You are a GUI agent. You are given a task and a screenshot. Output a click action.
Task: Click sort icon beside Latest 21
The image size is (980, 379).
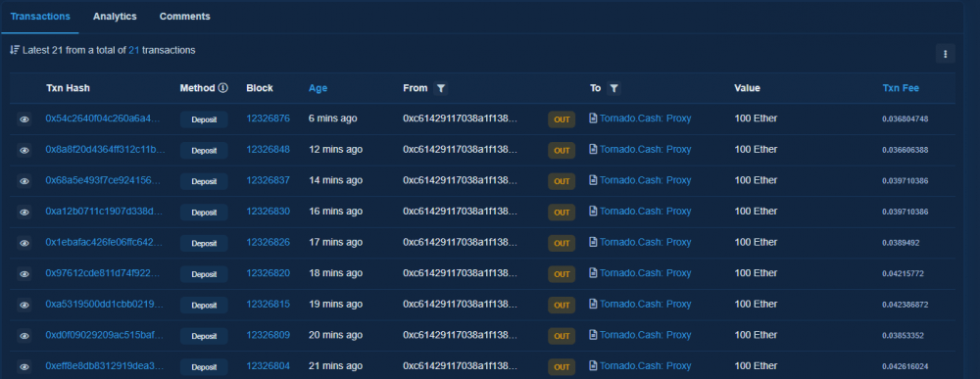[15, 50]
